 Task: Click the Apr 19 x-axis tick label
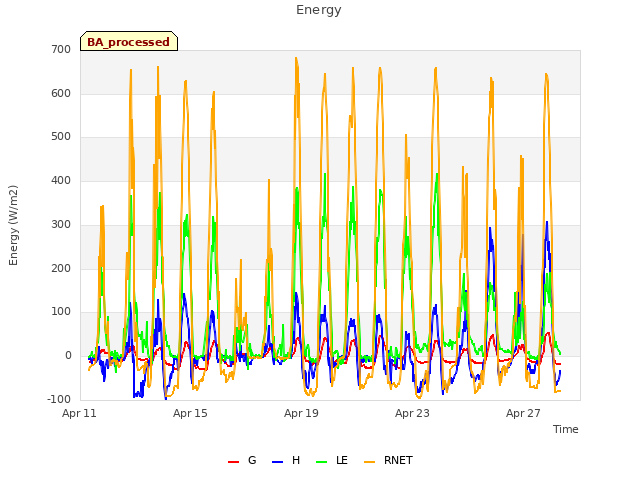click(x=301, y=413)
